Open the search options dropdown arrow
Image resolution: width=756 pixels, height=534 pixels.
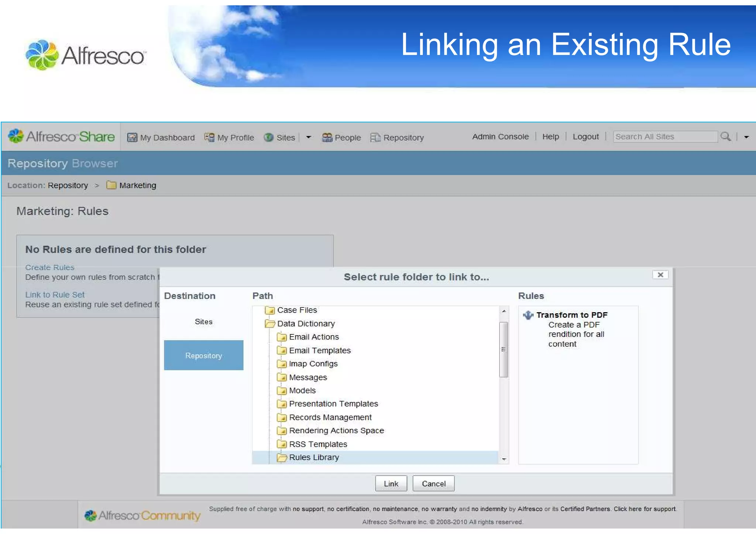[746, 137]
